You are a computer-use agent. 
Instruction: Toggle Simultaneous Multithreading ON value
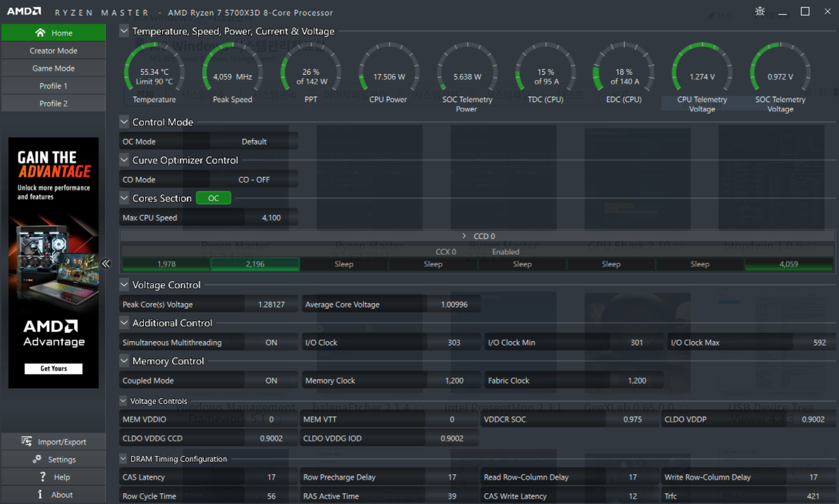[x=271, y=342]
